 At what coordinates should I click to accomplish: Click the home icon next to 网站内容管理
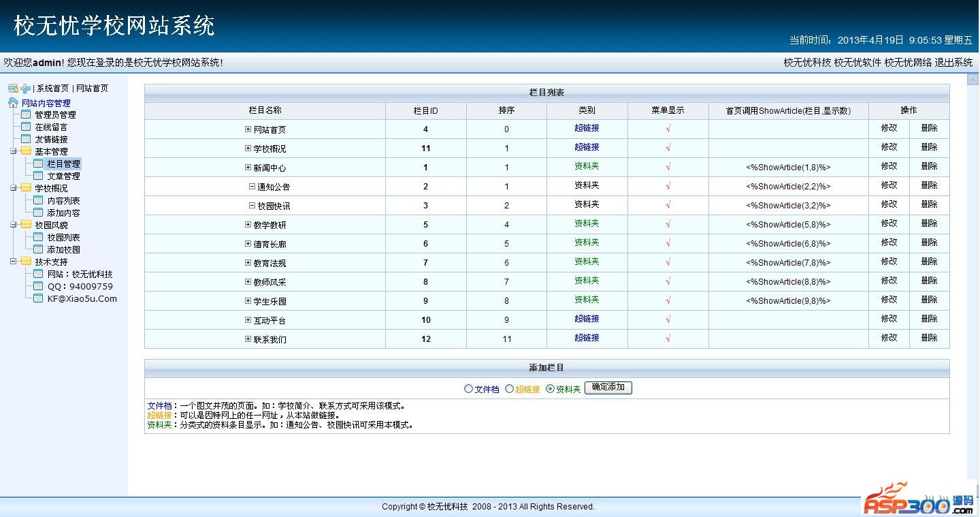14,103
